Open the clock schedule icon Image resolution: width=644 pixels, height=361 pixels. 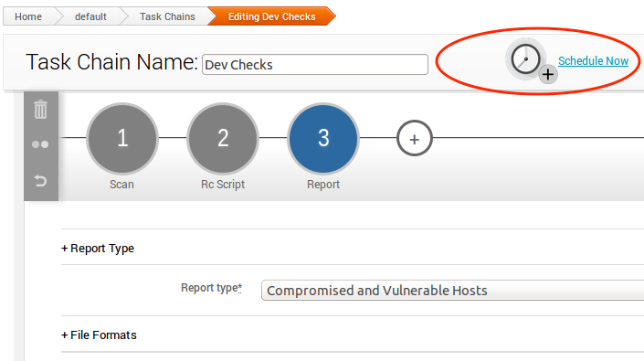point(525,59)
